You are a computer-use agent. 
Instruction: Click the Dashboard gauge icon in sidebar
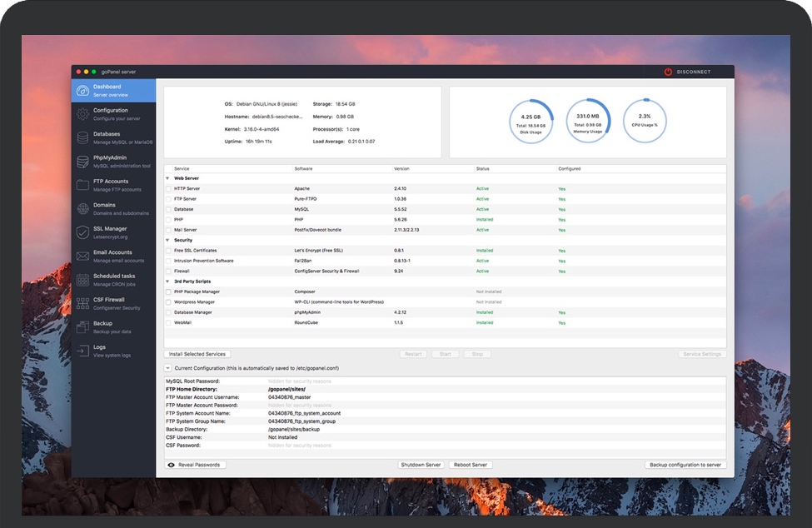coord(82,91)
